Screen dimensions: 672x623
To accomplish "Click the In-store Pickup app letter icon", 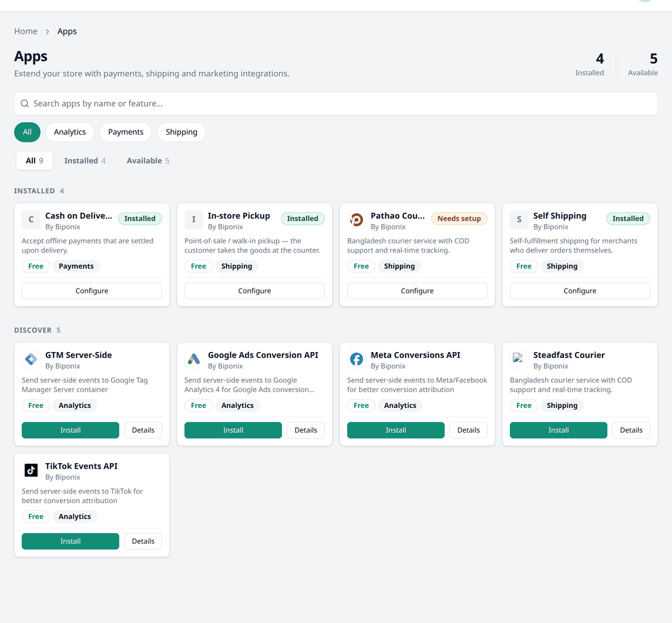I will (194, 220).
